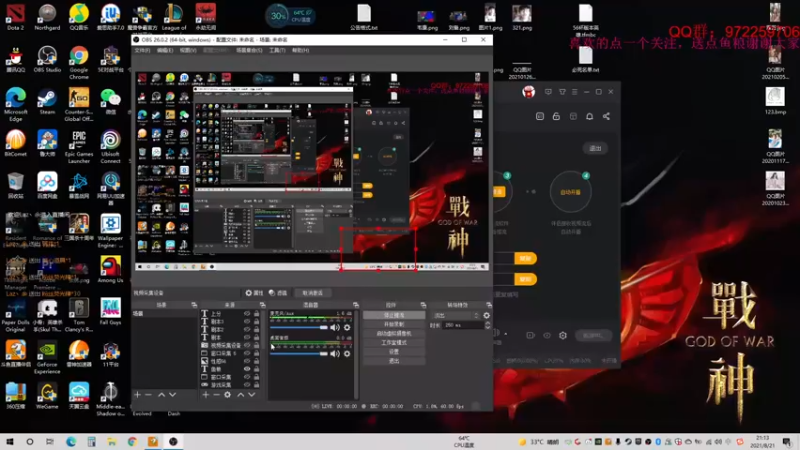The image size is (800, 450).
Task: Pop out Scenes dock via header icon
Action: (x=194, y=305)
